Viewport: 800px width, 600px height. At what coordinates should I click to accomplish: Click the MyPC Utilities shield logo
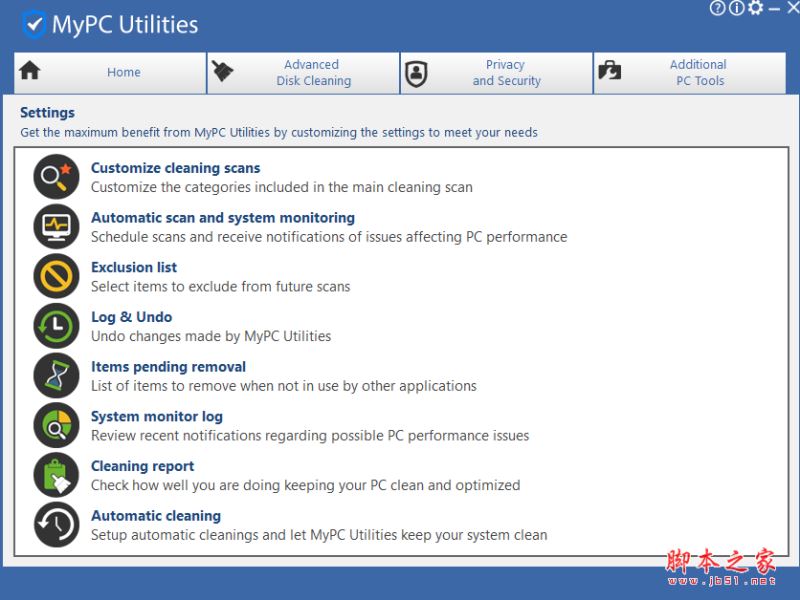tap(34, 24)
